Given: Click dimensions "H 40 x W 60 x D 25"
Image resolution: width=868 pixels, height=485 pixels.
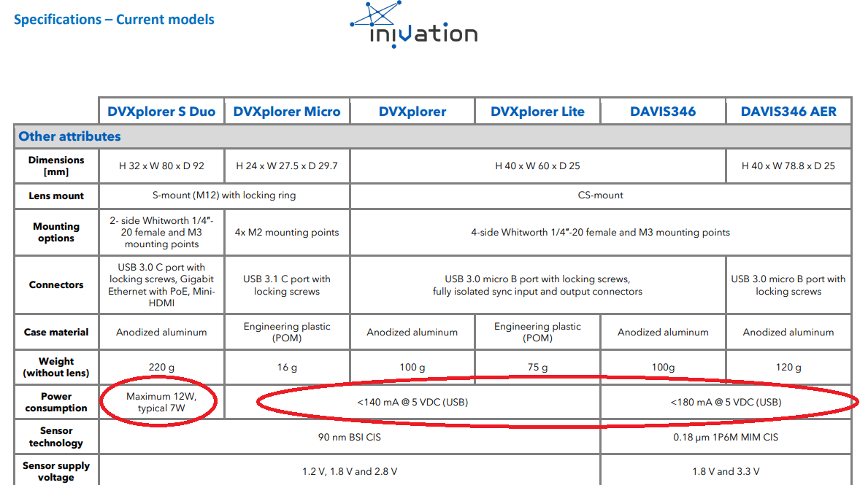Looking at the screenshot, I should (x=537, y=166).
